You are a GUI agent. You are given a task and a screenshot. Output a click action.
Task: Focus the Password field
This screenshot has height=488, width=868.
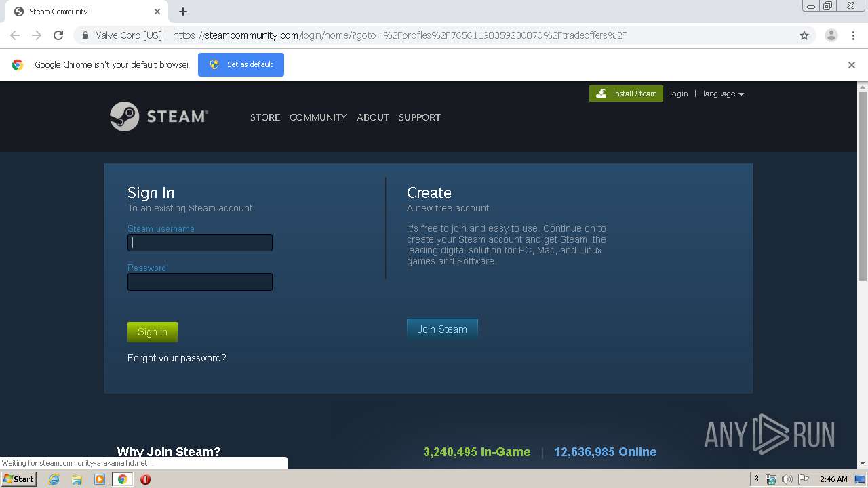(x=200, y=282)
